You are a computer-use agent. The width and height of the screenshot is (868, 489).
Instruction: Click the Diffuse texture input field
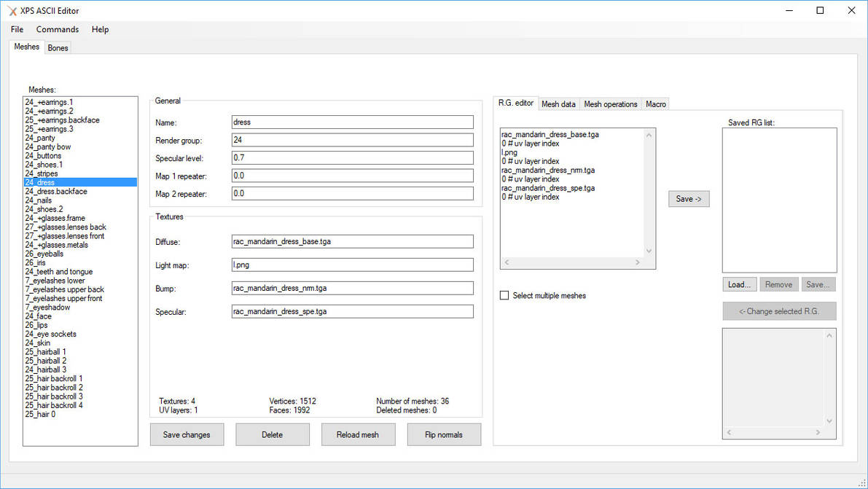(x=352, y=241)
